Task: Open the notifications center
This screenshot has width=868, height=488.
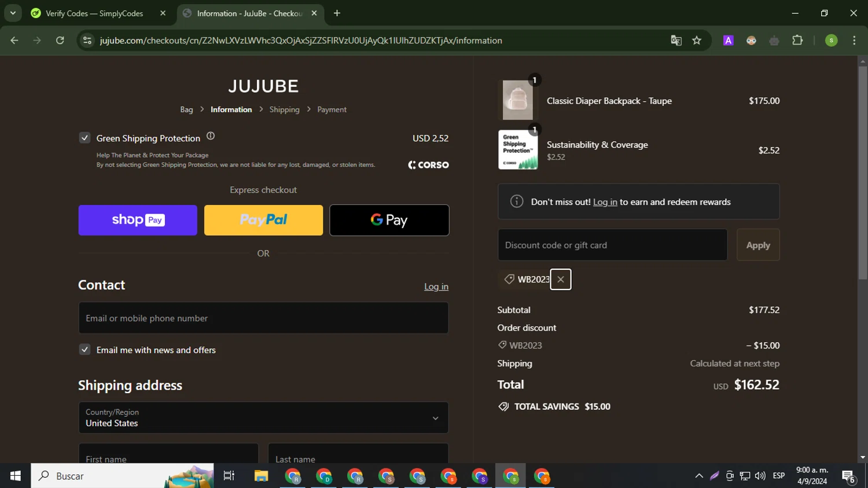Action: tap(849, 476)
